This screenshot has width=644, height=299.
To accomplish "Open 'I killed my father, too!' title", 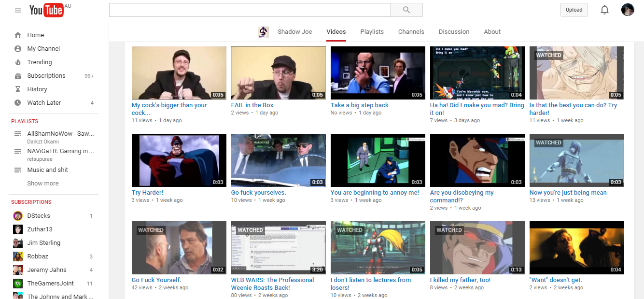I will pyautogui.click(x=460, y=280).
